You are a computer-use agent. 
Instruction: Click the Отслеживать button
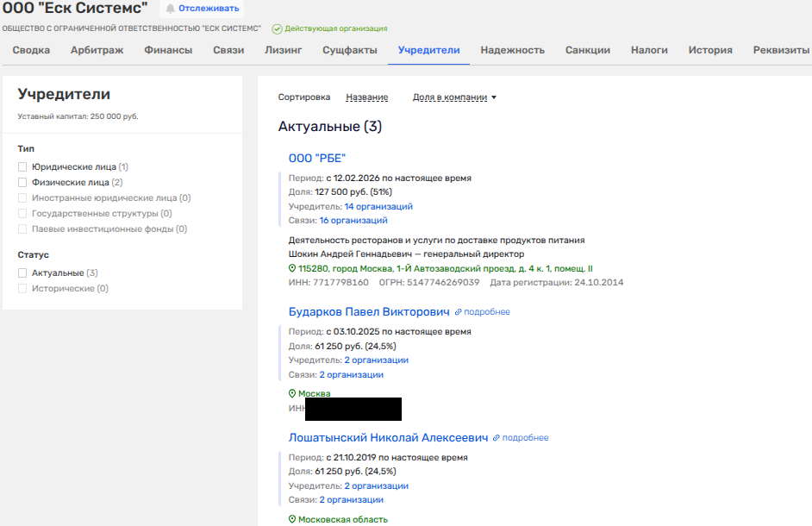click(x=208, y=9)
